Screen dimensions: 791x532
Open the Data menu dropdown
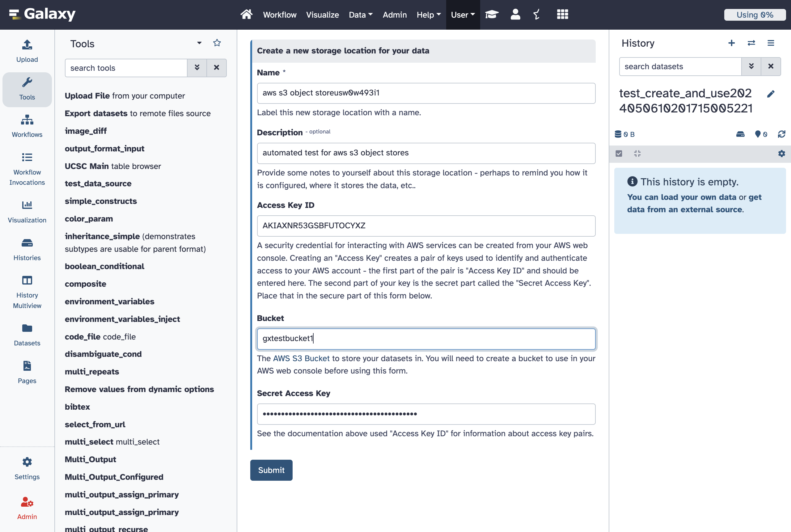(x=360, y=15)
